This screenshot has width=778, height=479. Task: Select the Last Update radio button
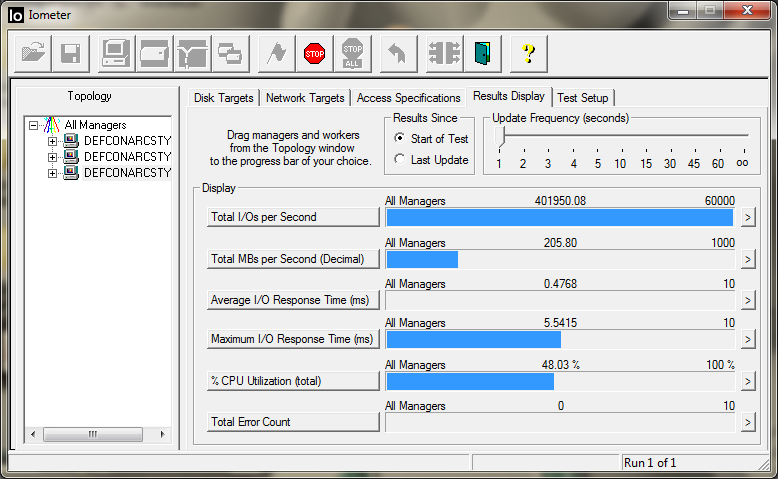400,160
